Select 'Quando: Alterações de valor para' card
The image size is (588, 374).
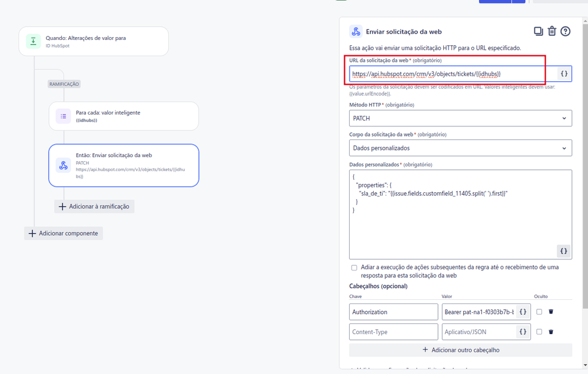click(x=94, y=41)
